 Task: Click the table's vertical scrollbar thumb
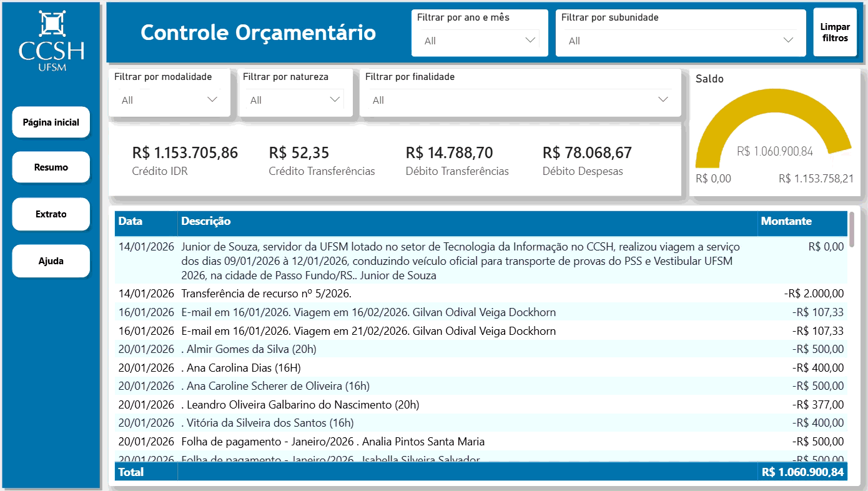pos(852,229)
